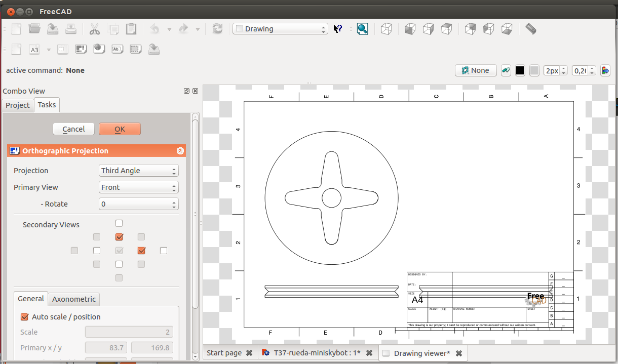The image size is (618, 364).
Task: Click the axonometric view cube icon
Action: (x=387, y=29)
